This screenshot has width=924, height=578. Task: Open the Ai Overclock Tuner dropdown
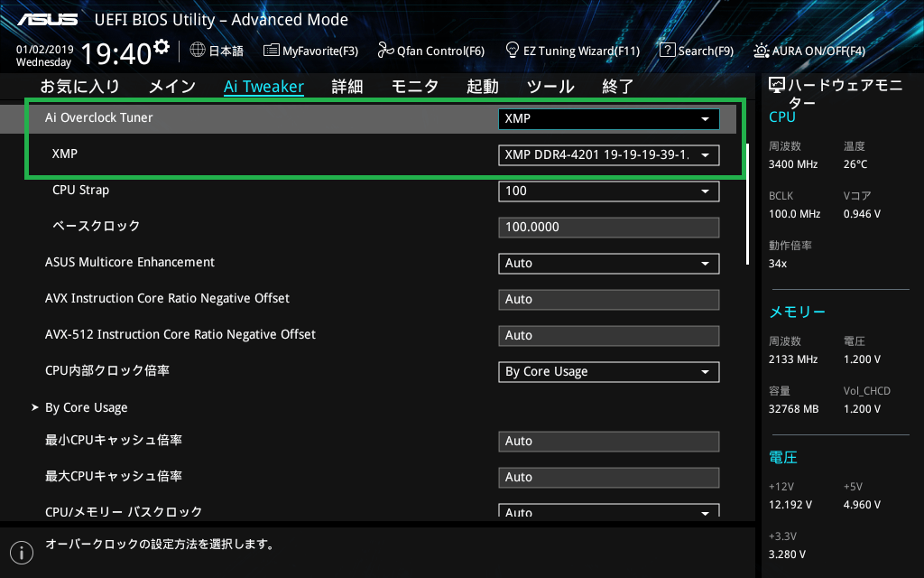pyautogui.click(x=609, y=118)
